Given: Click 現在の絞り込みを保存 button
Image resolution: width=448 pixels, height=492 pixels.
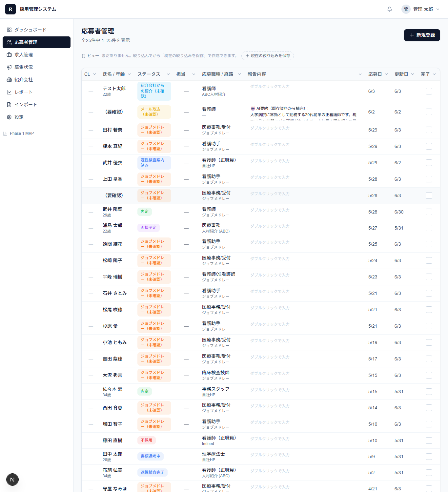Looking at the screenshot, I should click(x=268, y=56).
